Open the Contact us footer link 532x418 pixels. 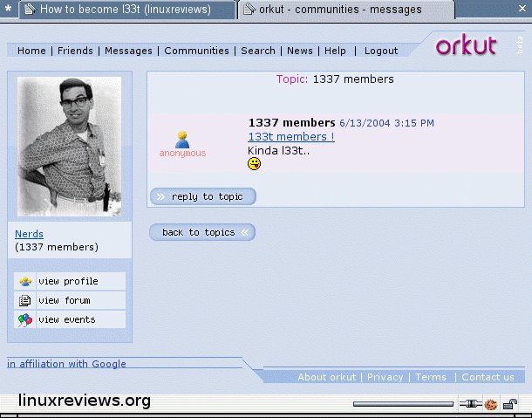(488, 377)
